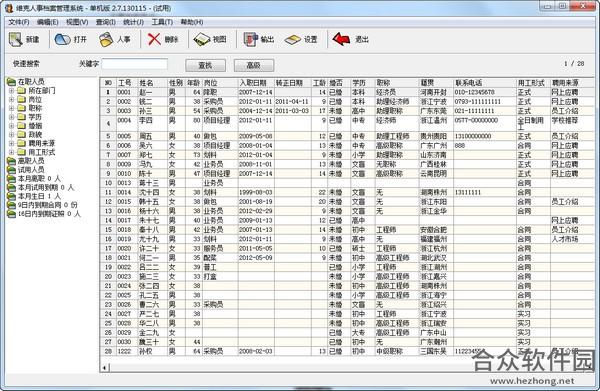The image size is (600, 391).
Task: Select the row named 钱二
Action: pos(347,102)
